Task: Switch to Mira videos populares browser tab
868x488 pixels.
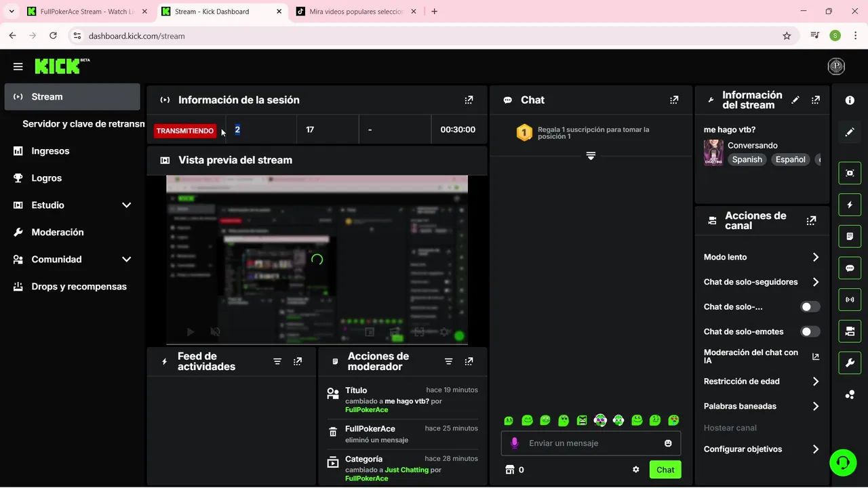Action: click(356, 12)
